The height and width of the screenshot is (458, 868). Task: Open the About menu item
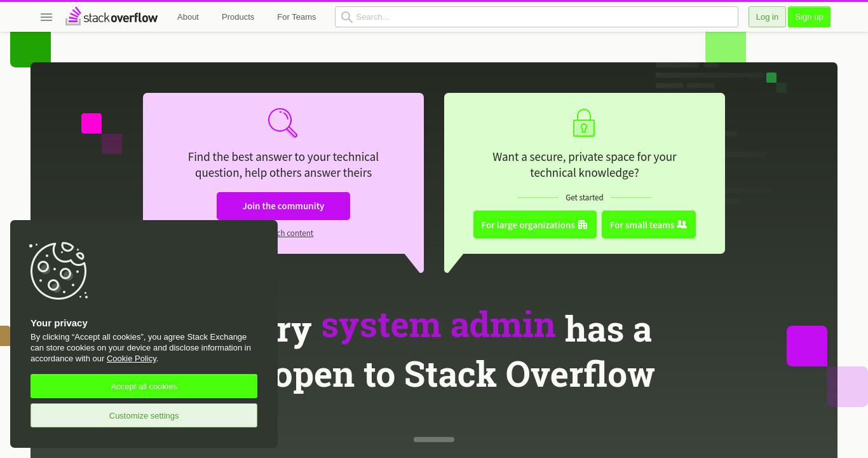tap(188, 17)
